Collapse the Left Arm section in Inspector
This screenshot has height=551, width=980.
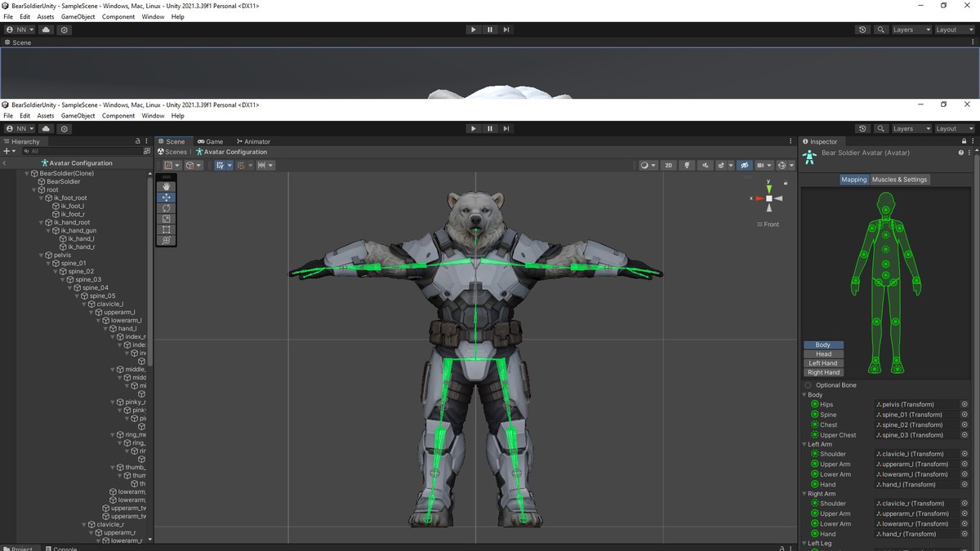pyautogui.click(x=804, y=445)
